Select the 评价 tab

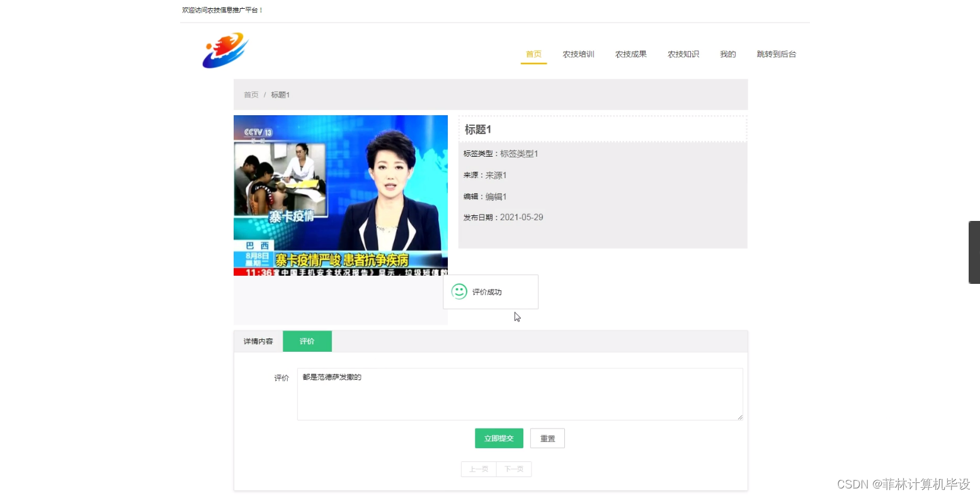(307, 341)
